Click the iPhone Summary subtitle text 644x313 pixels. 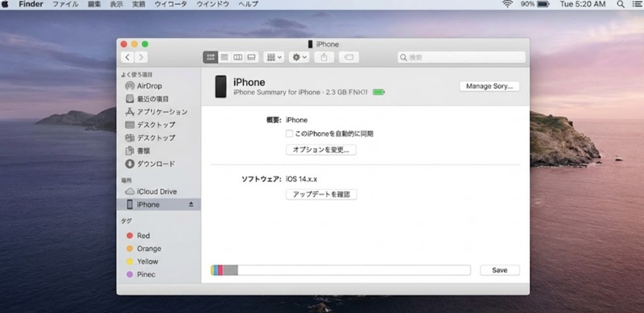tap(300, 93)
